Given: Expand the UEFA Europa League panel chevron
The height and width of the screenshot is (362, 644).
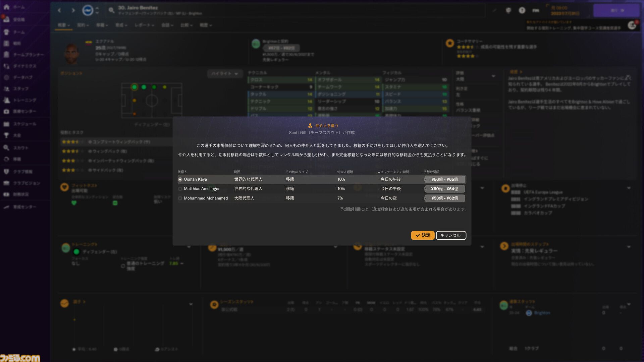Looking at the screenshot, I should pyautogui.click(x=629, y=188).
